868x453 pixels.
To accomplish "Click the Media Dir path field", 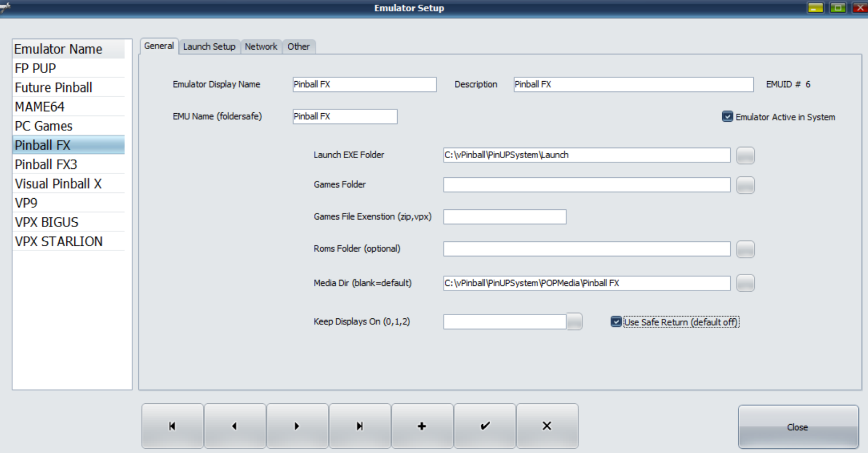I will 587,283.
